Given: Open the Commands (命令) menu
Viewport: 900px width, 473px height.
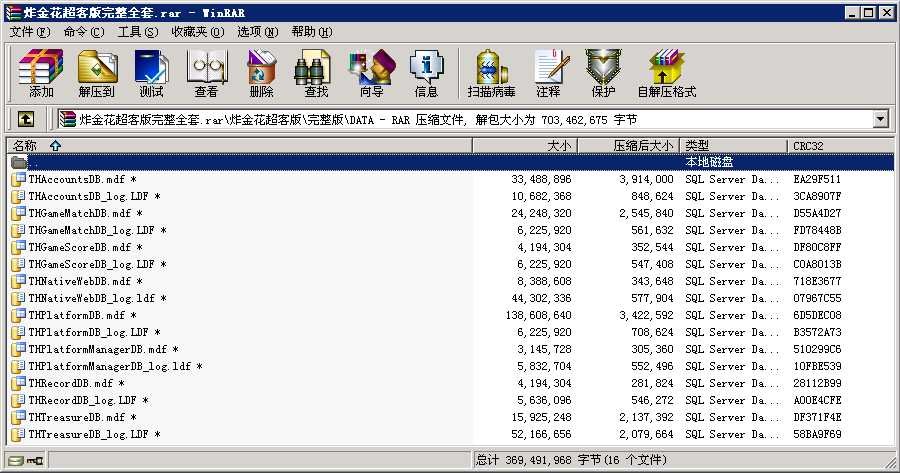Looking at the screenshot, I should (84, 32).
